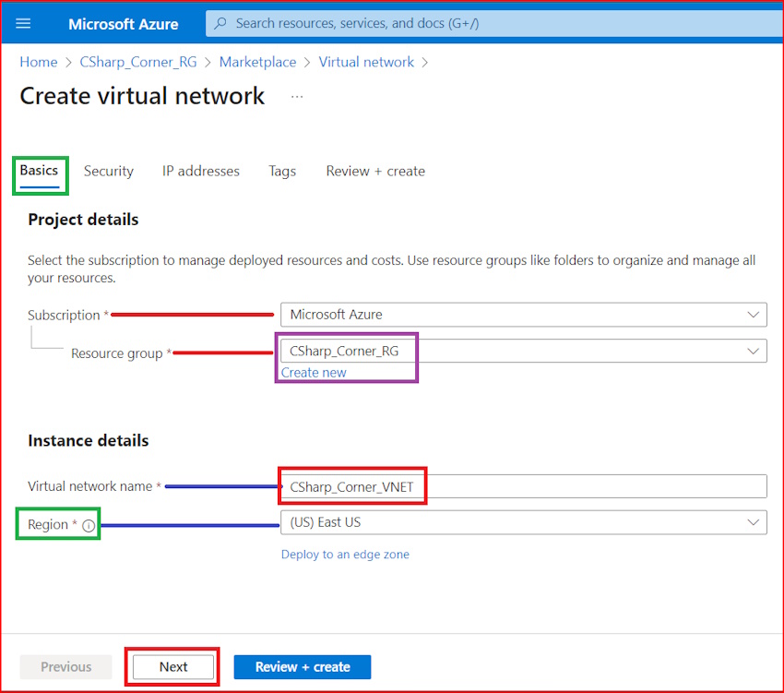
Task: Navigate to Home via breadcrumb
Action: click(38, 62)
